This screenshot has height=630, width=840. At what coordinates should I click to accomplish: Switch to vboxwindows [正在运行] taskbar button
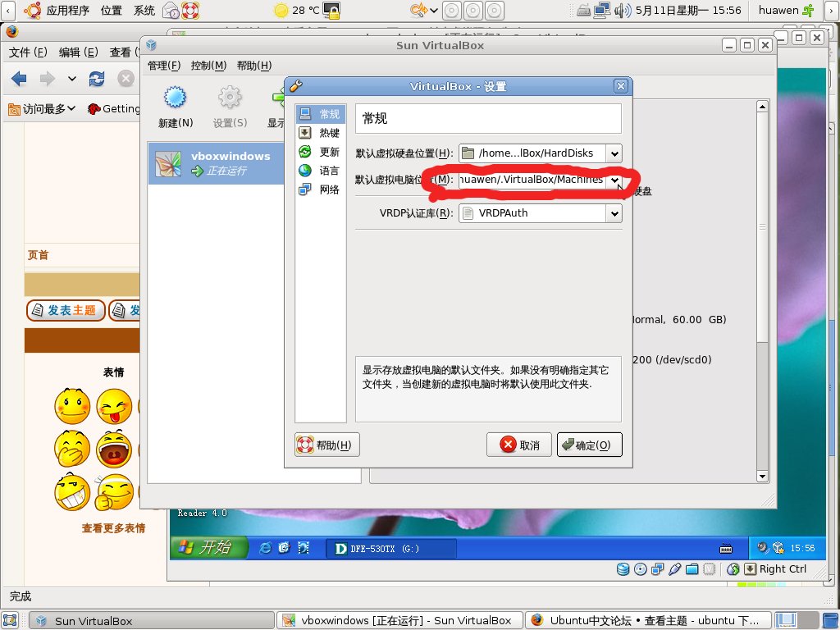click(399, 621)
